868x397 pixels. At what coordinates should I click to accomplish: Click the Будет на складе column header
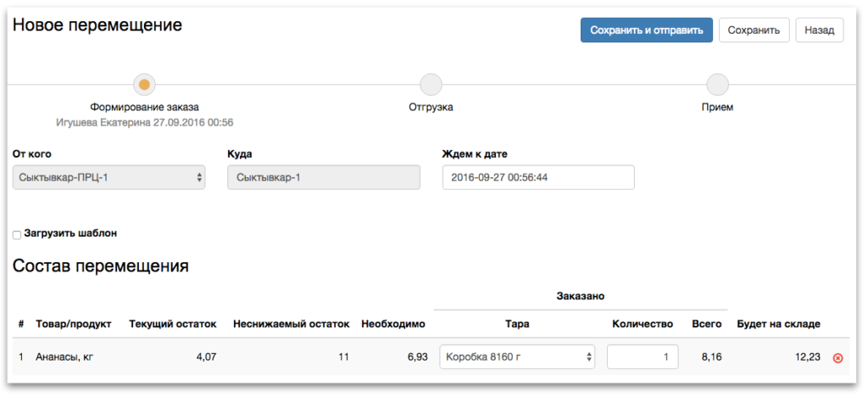click(778, 324)
